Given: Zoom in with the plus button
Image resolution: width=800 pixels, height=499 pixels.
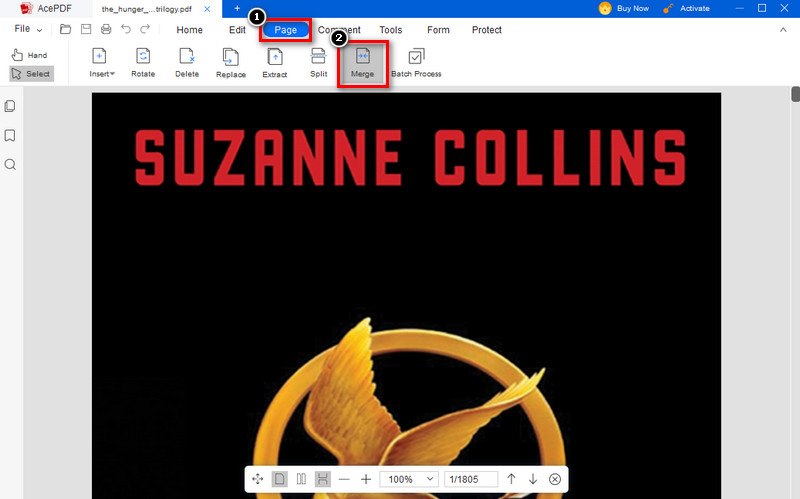Looking at the screenshot, I should [366, 479].
